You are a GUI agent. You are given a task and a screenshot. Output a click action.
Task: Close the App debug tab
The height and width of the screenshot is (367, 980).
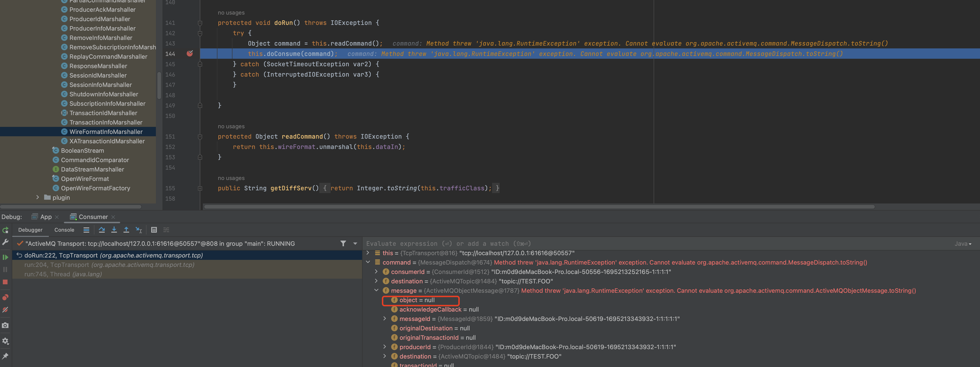(57, 217)
